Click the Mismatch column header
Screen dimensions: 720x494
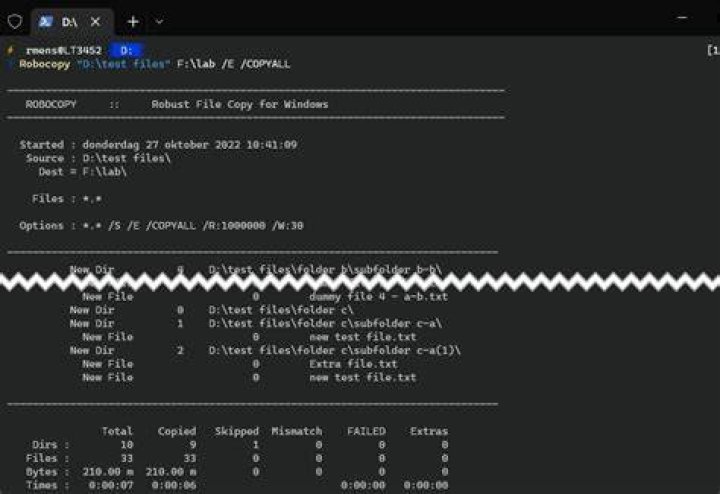pyautogui.click(x=297, y=431)
